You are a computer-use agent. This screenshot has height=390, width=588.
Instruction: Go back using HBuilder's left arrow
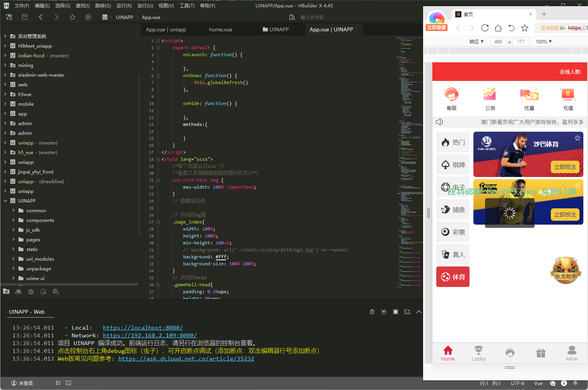pyautogui.click(x=41, y=17)
